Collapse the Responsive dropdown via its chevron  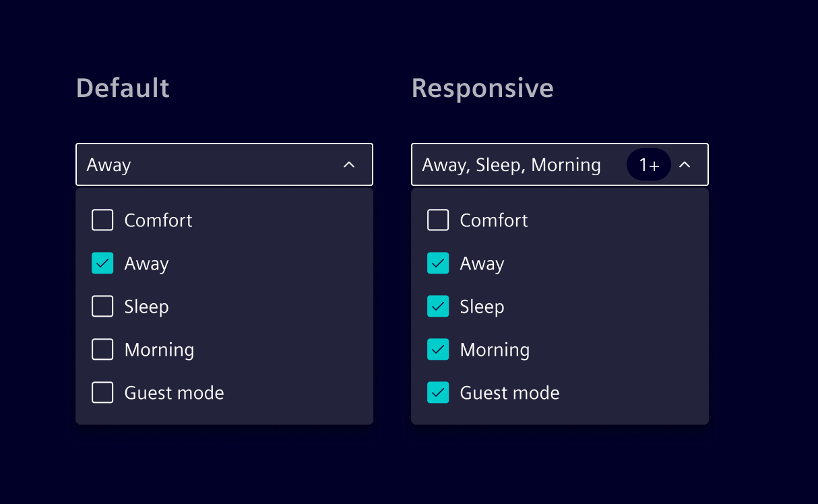685,164
